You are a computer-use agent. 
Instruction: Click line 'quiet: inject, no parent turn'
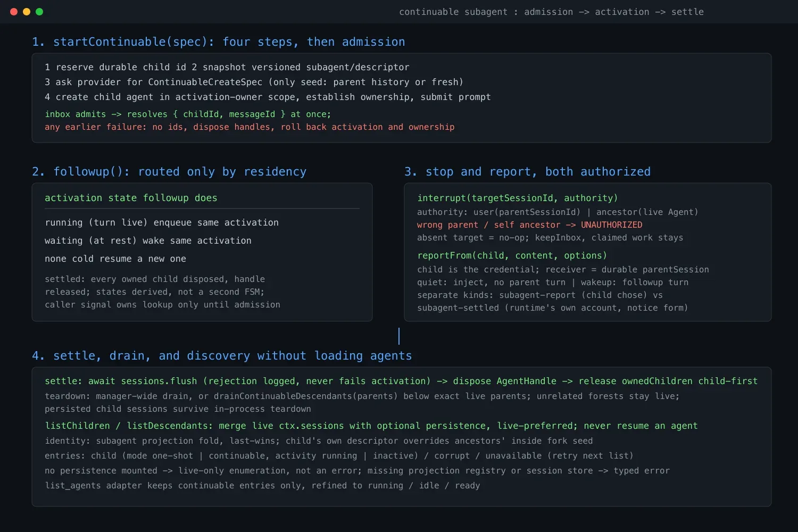tap(553, 282)
